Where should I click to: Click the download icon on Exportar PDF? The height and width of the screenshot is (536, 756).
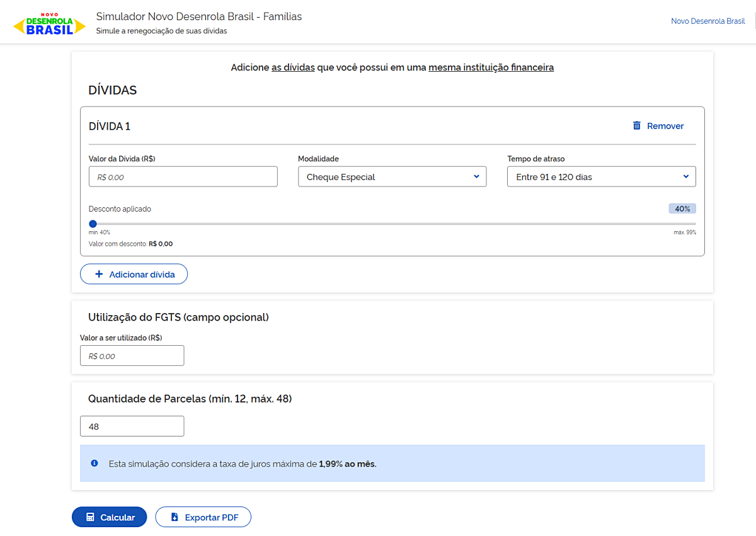(175, 517)
